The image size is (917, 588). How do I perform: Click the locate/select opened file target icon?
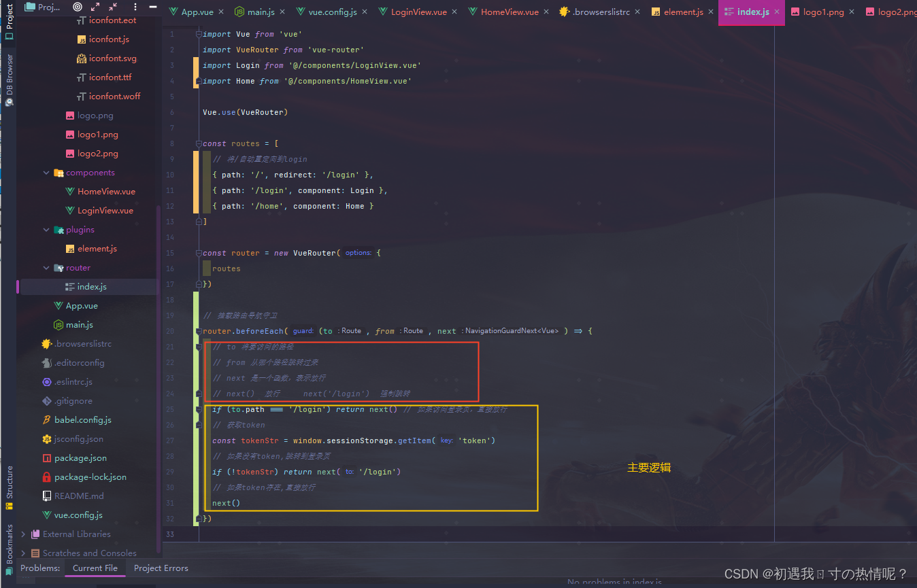coord(77,7)
